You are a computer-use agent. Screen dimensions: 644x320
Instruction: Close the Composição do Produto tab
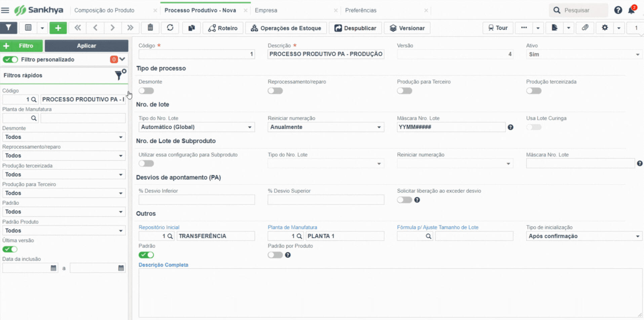tap(155, 10)
